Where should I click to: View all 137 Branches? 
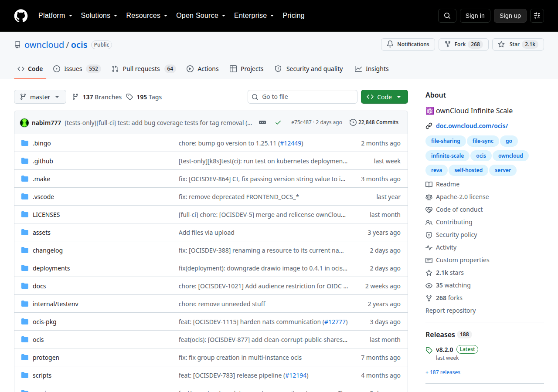point(97,97)
